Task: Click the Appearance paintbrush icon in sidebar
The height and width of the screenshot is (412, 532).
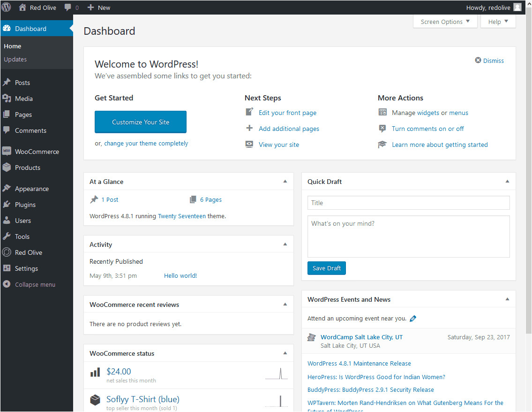Action: coord(7,188)
